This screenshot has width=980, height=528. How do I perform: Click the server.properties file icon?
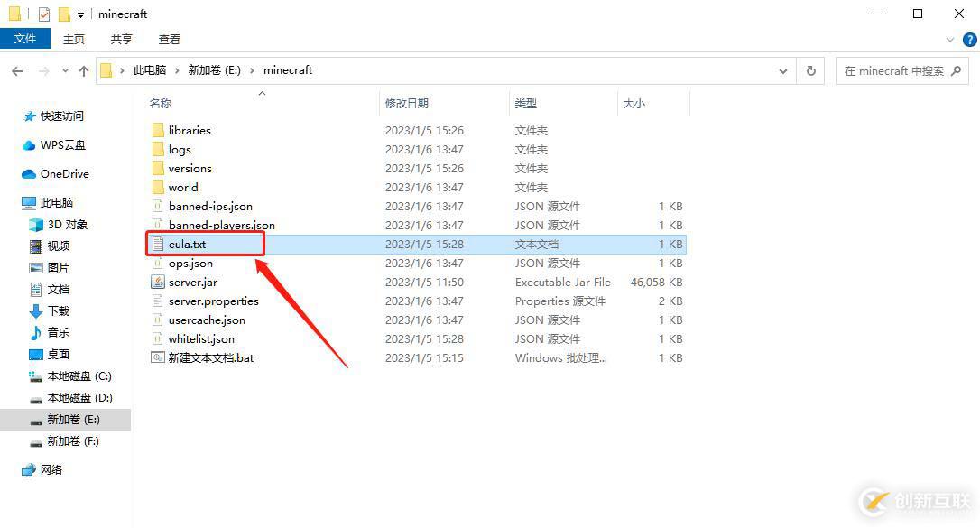coord(158,301)
